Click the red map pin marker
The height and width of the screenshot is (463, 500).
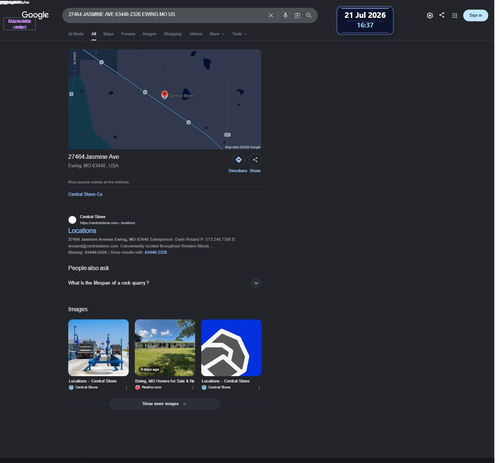[164, 94]
